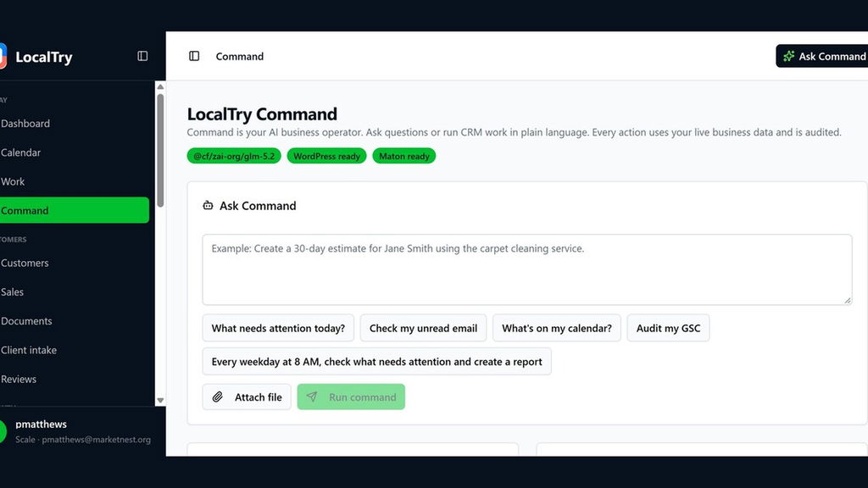Click the robot icon next to Ask Command
Screen dimensions: 868x488
point(208,206)
